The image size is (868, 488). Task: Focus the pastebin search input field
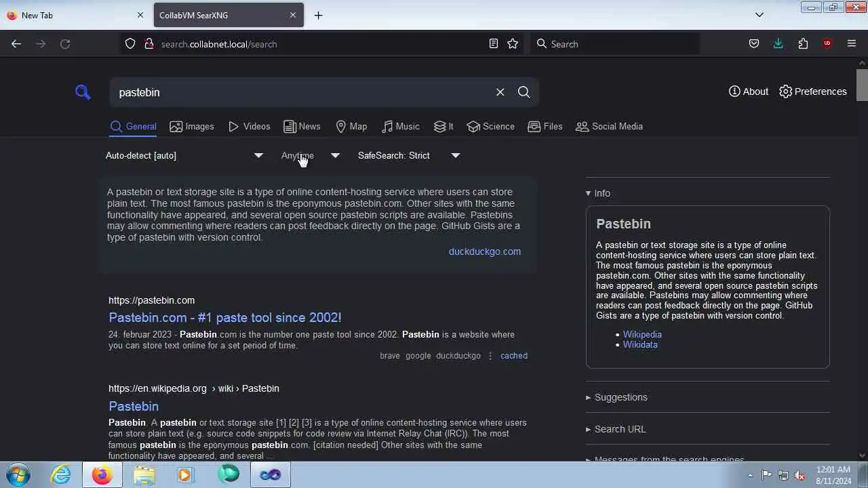302,92
